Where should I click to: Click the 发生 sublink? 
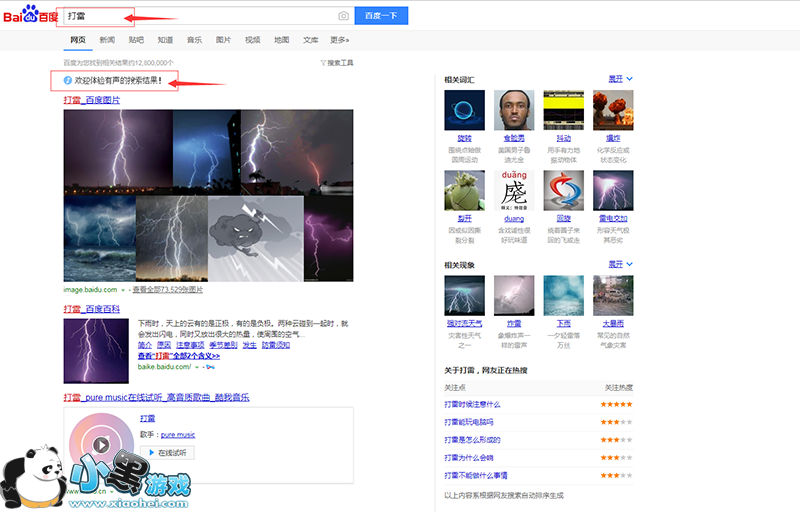coord(249,345)
